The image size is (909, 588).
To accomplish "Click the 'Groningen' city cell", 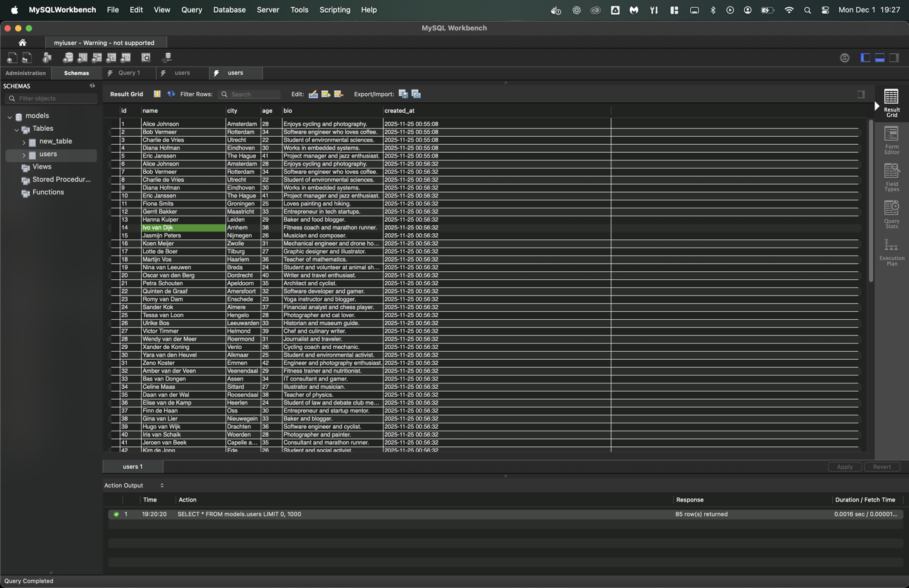I will click(242, 204).
